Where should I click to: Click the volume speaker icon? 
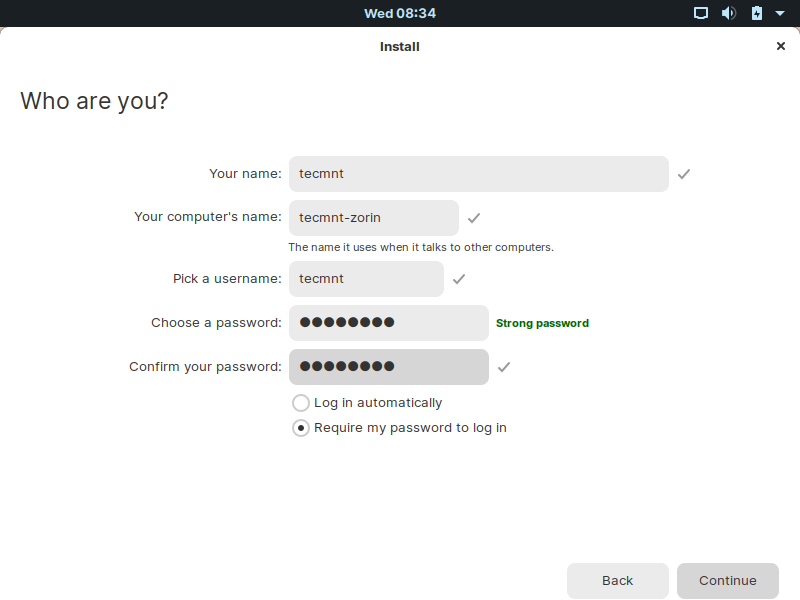click(x=729, y=13)
